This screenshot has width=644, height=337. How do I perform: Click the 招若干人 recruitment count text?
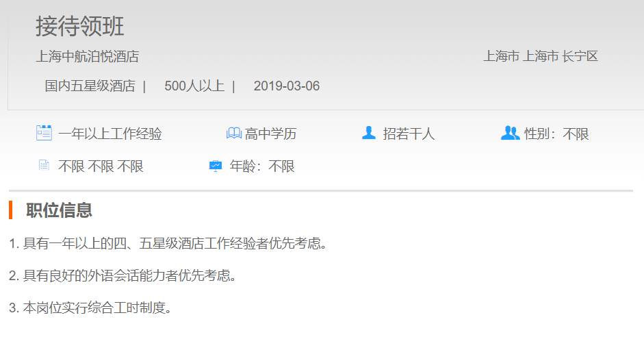click(409, 134)
